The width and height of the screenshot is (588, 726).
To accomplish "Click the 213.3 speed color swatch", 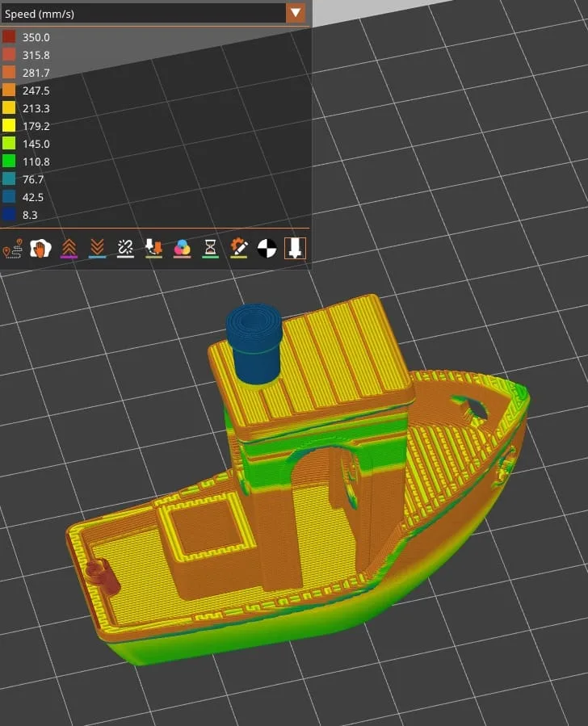I will (9, 108).
